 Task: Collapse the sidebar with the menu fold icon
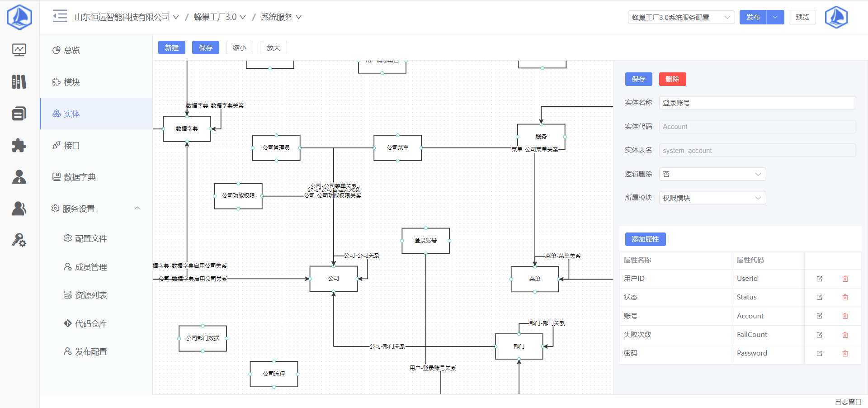click(x=60, y=16)
